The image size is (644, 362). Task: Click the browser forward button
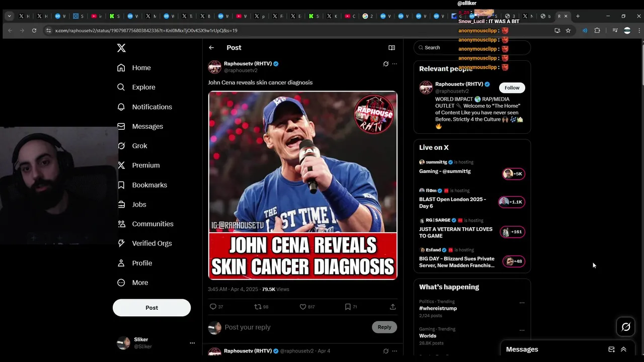click(x=22, y=31)
